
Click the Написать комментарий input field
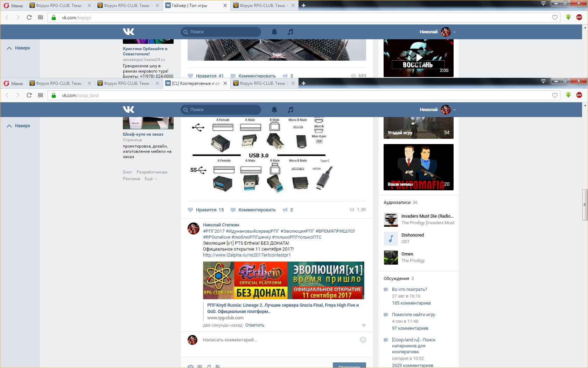click(x=279, y=340)
